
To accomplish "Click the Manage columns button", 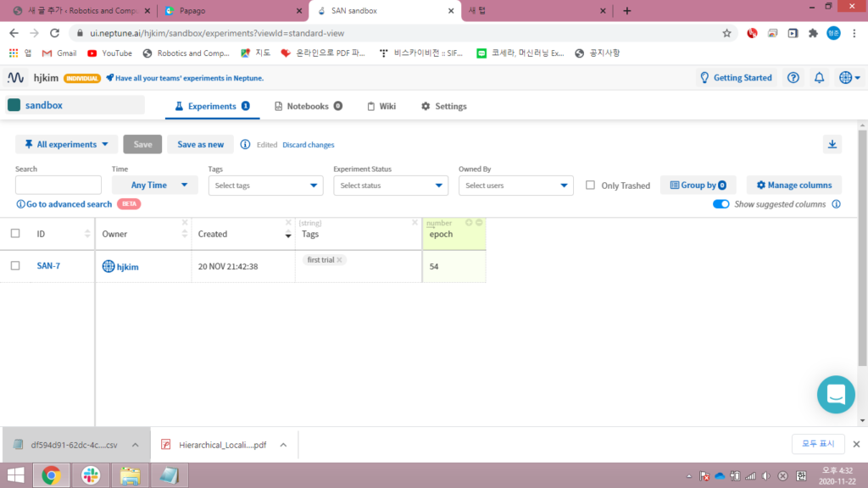I will [x=793, y=185].
